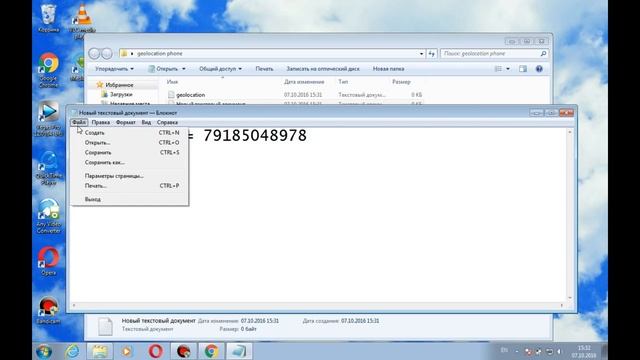The image size is (640, 360).
Task: Open Google Chrome from the taskbar
Action: point(211,351)
